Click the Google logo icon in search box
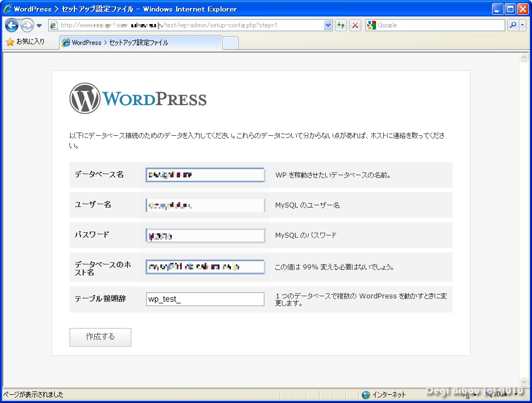 coord(372,25)
